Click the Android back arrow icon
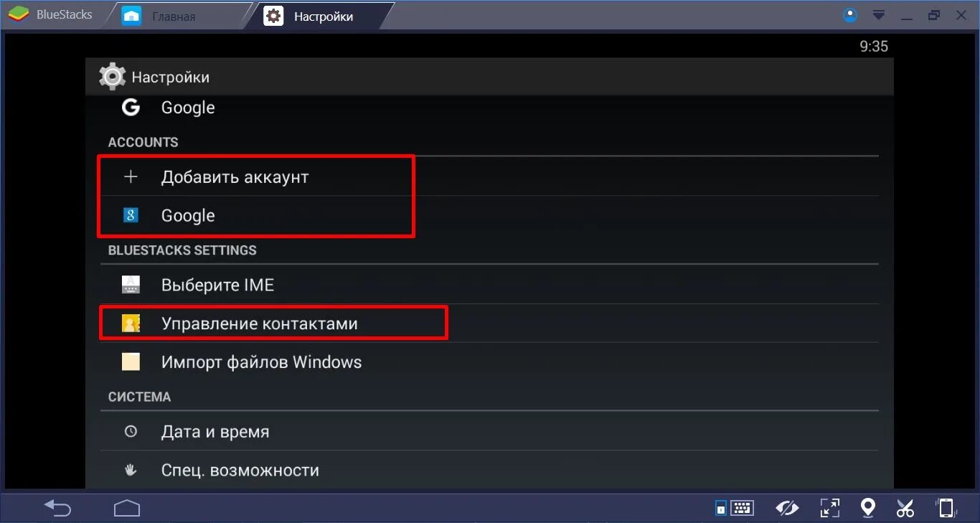 tap(58, 509)
